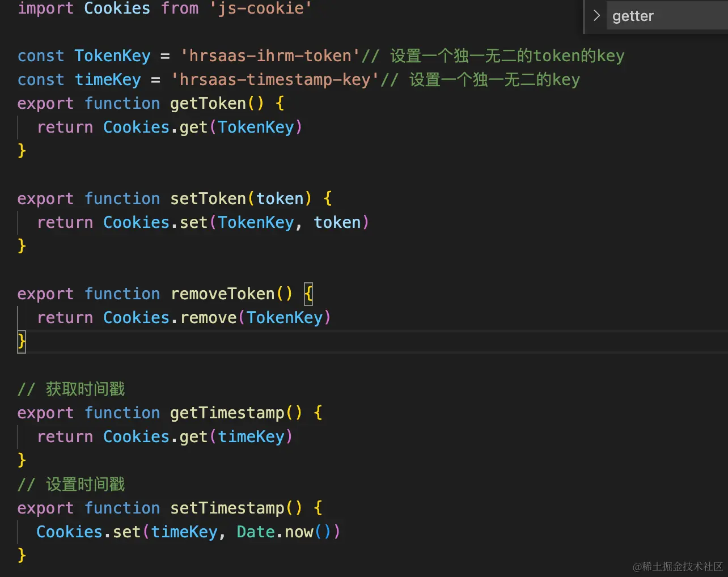Viewport: 728px width, 577px height.
Task: Click the from keyword in the import line
Action: click(x=180, y=8)
